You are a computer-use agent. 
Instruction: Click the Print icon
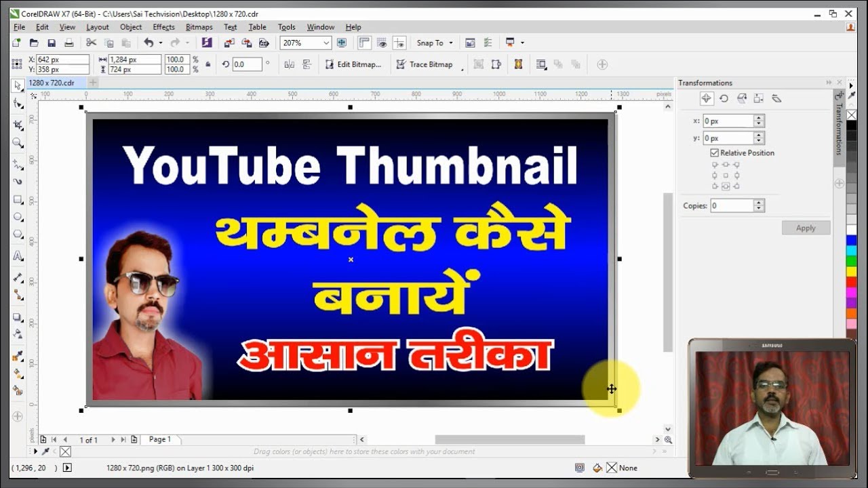point(68,43)
